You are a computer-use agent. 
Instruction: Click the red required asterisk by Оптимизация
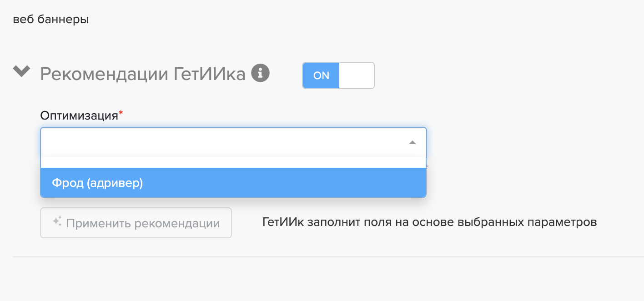pos(121,113)
